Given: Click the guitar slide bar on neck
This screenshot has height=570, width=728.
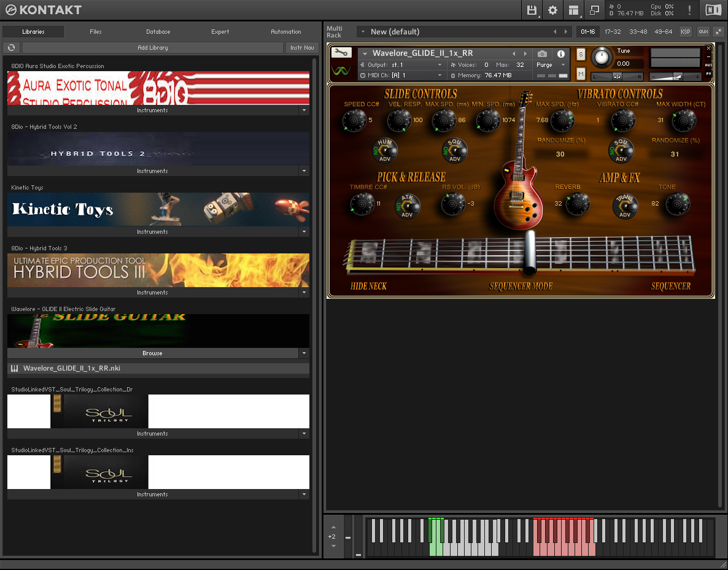Looking at the screenshot, I should coord(530,253).
